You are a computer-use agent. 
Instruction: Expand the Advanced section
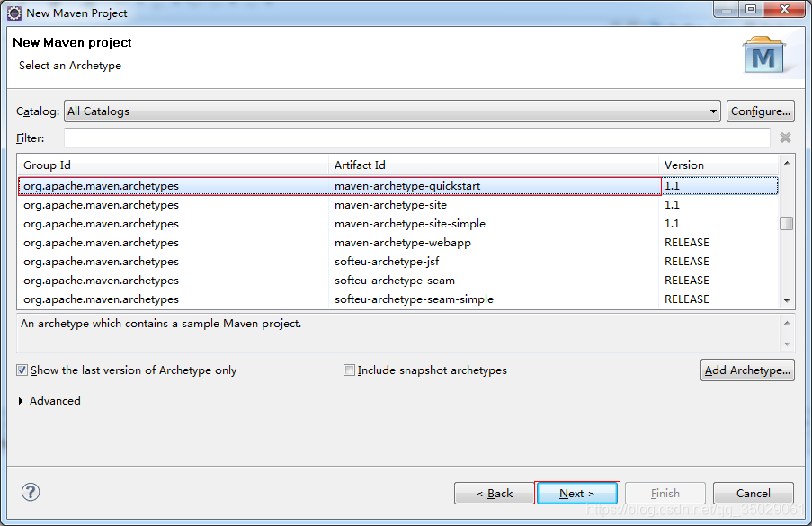21,401
